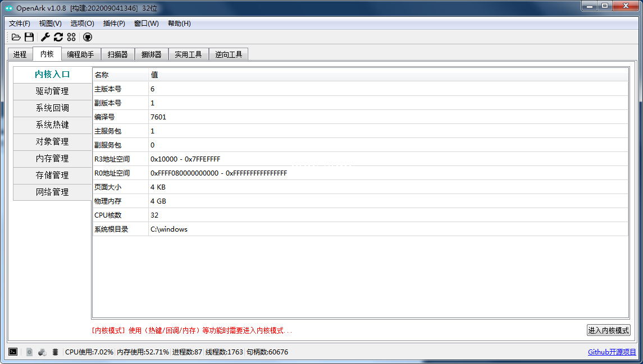This screenshot has width=643, height=364.
Task: Click the cubes icon in status bar
Action: click(42, 352)
